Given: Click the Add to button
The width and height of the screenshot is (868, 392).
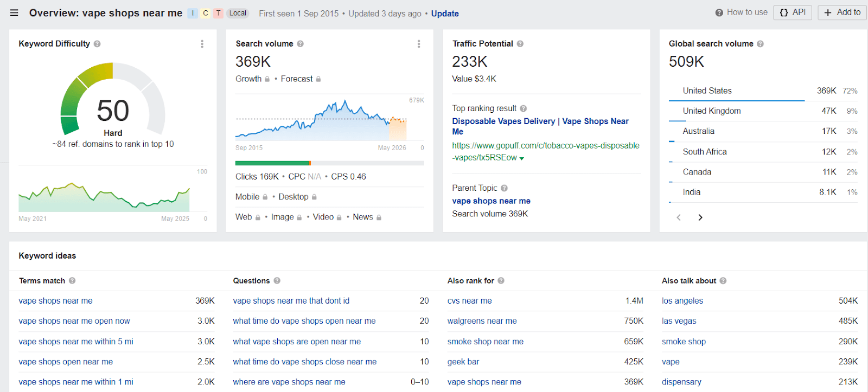Looking at the screenshot, I should tap(842, 12).
